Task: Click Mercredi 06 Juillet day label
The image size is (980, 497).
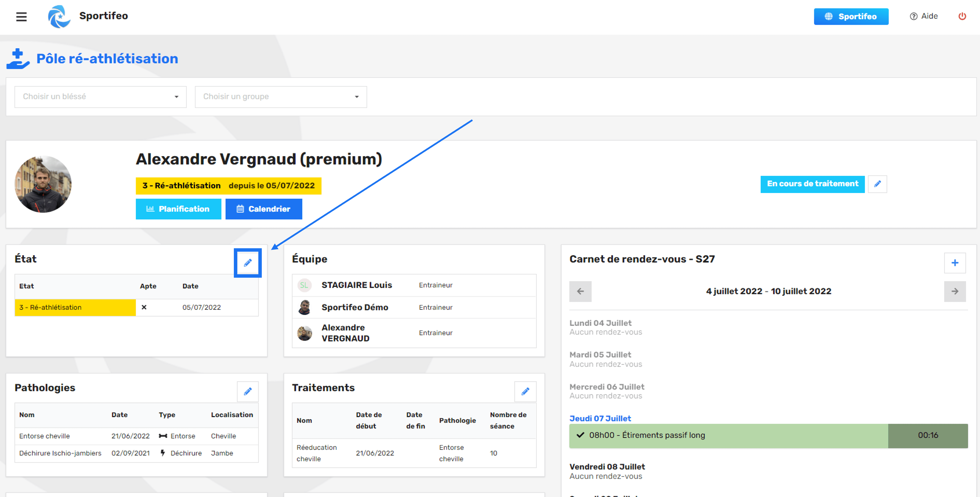Action: pyautogui.click(x=607, y=387)
